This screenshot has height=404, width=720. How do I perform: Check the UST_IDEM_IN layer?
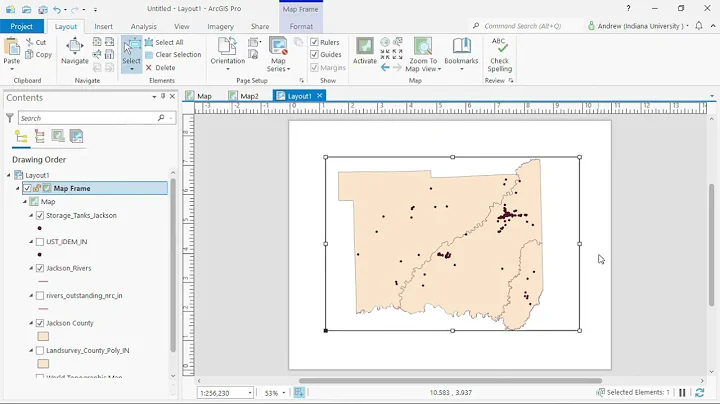pos(40,241)
